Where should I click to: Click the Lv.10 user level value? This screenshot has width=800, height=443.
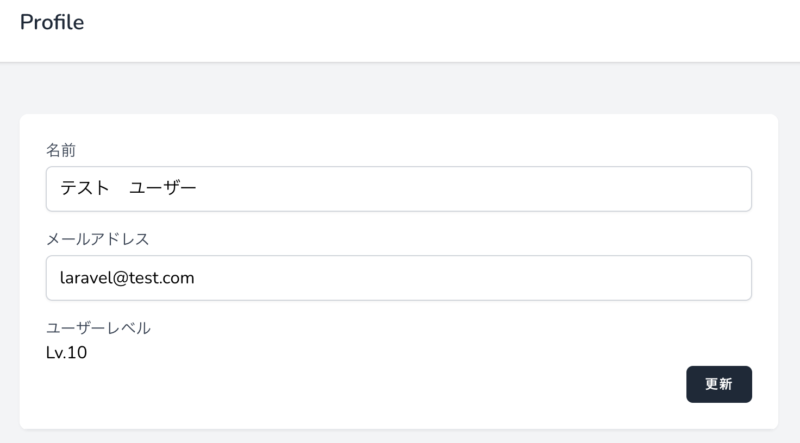(66, 353)
